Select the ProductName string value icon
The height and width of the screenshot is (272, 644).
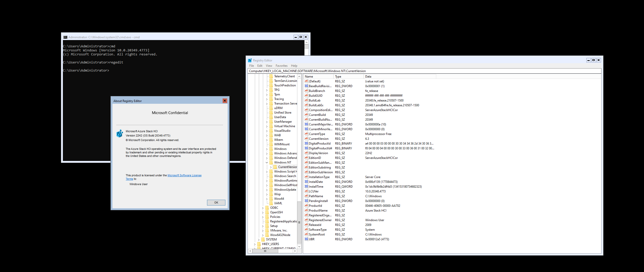pos(306,210)
